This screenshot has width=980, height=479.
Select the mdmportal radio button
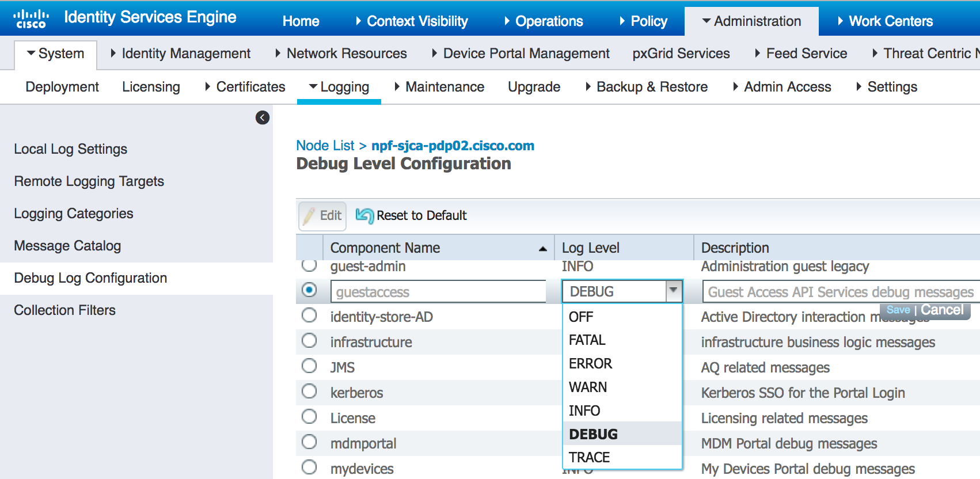(309, 442)
